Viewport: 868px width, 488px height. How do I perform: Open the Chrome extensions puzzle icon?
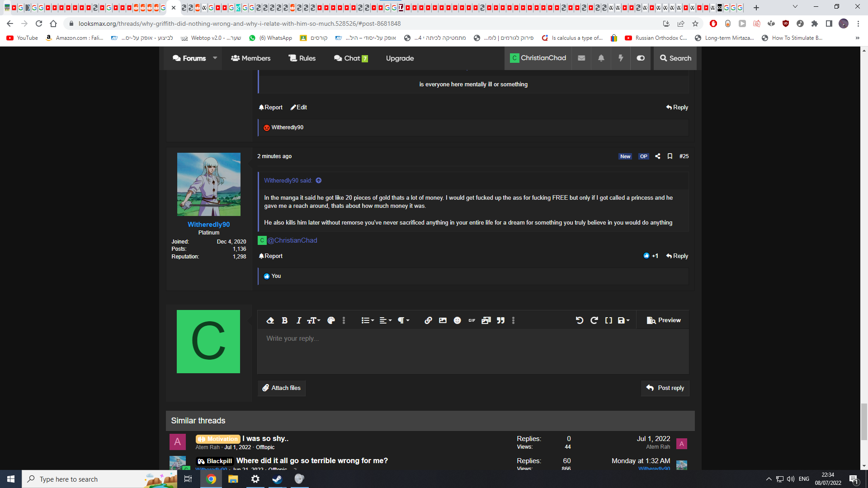815,23
